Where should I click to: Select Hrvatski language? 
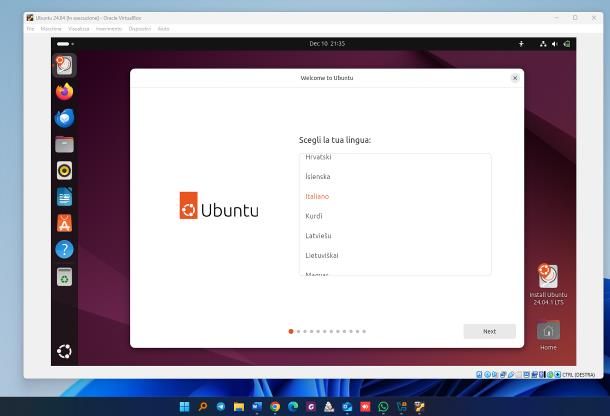tap(395, 157)
